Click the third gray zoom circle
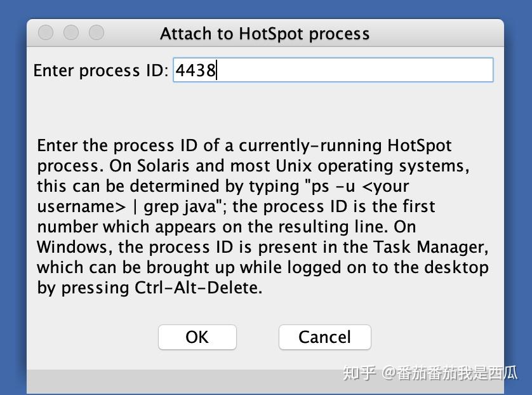 click(96, 32)
